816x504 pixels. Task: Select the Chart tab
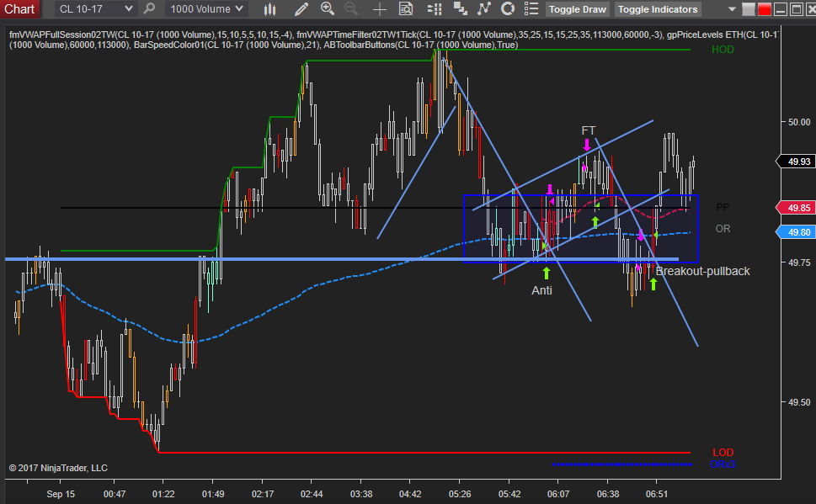[19, 9]
